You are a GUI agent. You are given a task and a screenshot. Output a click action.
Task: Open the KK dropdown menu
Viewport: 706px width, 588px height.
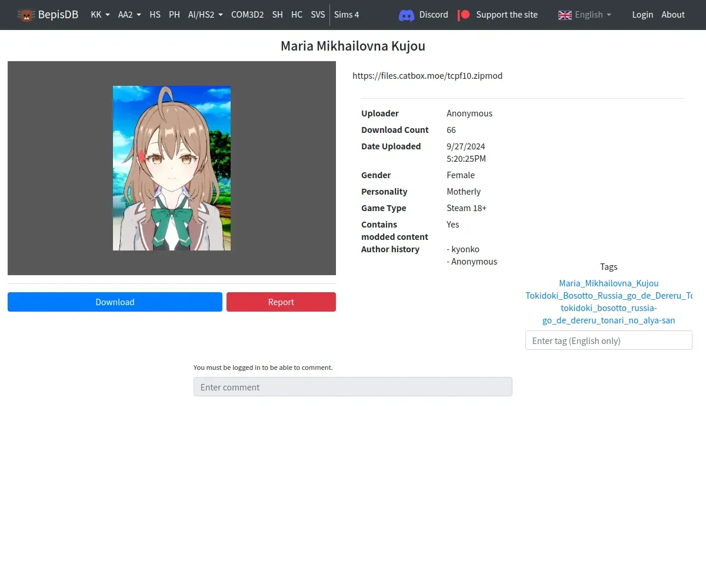pos(101,15)
